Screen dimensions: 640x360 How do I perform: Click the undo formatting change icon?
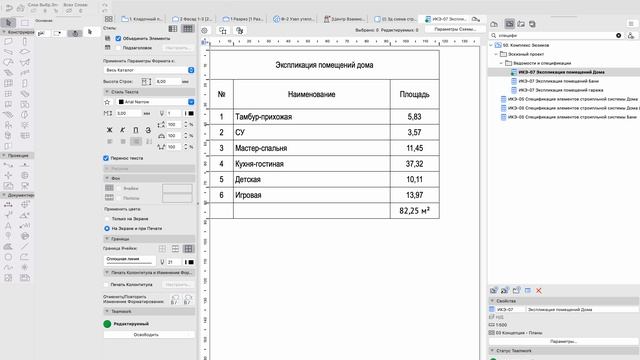click(x=175, y=300)
